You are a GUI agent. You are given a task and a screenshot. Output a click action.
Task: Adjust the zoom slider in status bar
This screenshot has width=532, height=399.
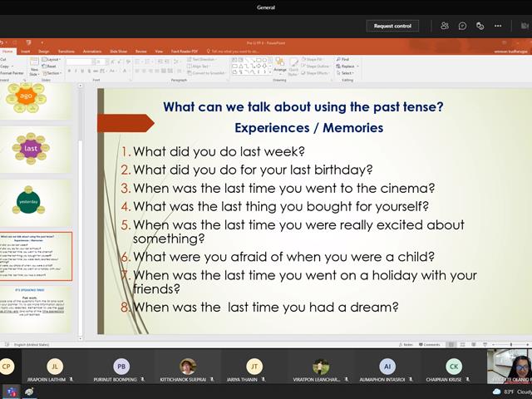(x=510, y=344)
